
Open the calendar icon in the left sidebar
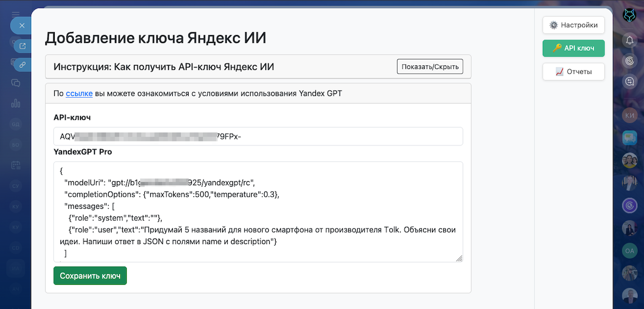click(16, 165)
